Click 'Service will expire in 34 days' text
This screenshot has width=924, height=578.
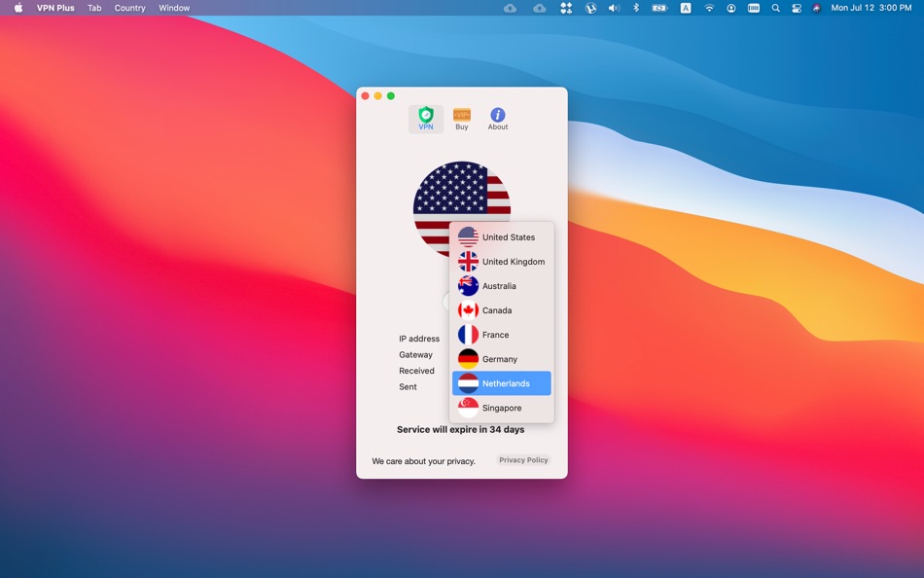[460, 429]
